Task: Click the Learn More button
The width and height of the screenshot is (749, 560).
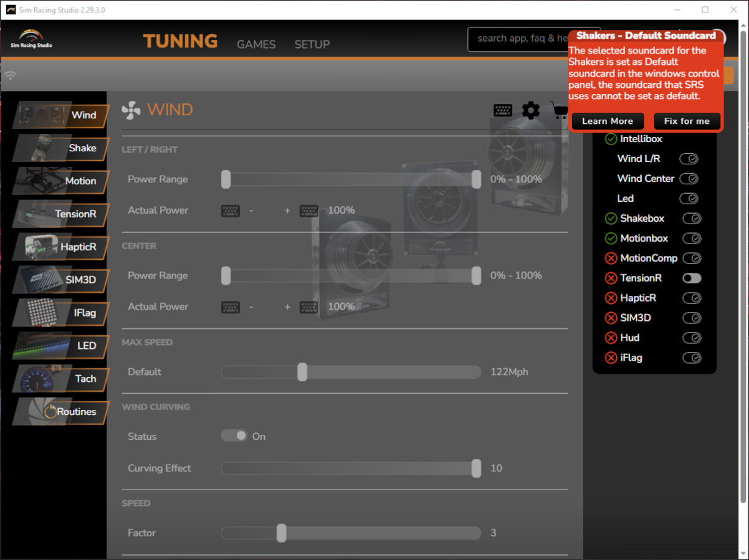Action: [608, 121]
